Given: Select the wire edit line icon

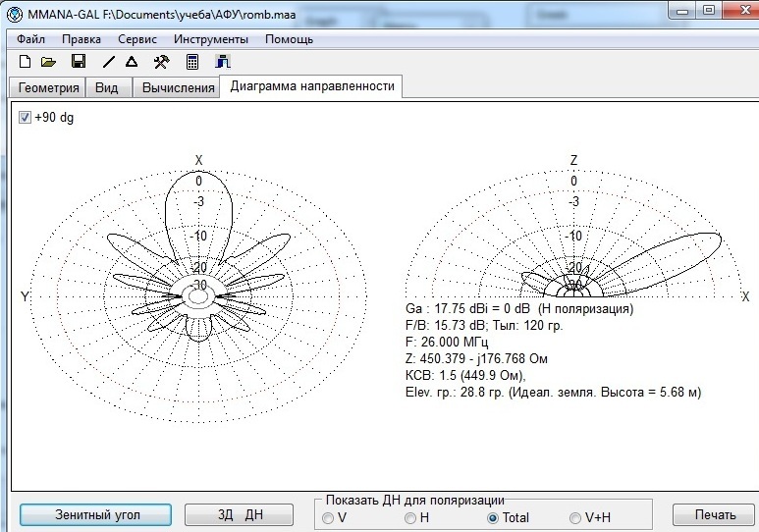Looking at the screenshot, I should [109, 62].
